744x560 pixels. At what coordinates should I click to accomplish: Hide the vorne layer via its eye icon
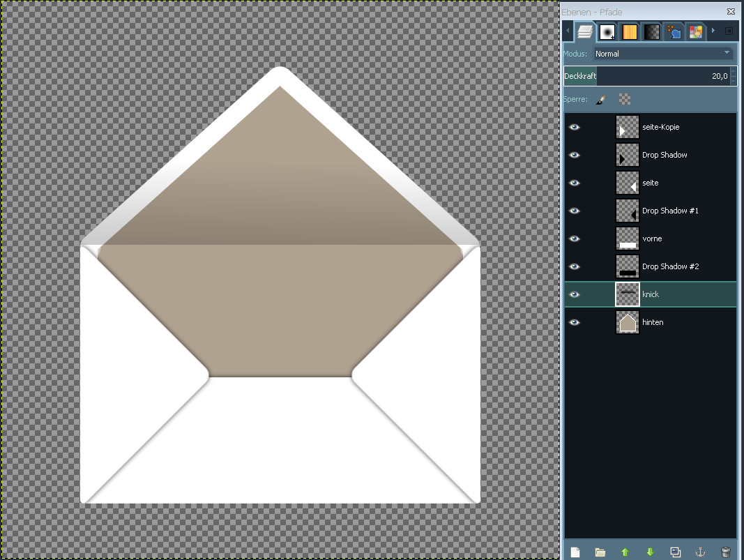(x=575, y=239)
